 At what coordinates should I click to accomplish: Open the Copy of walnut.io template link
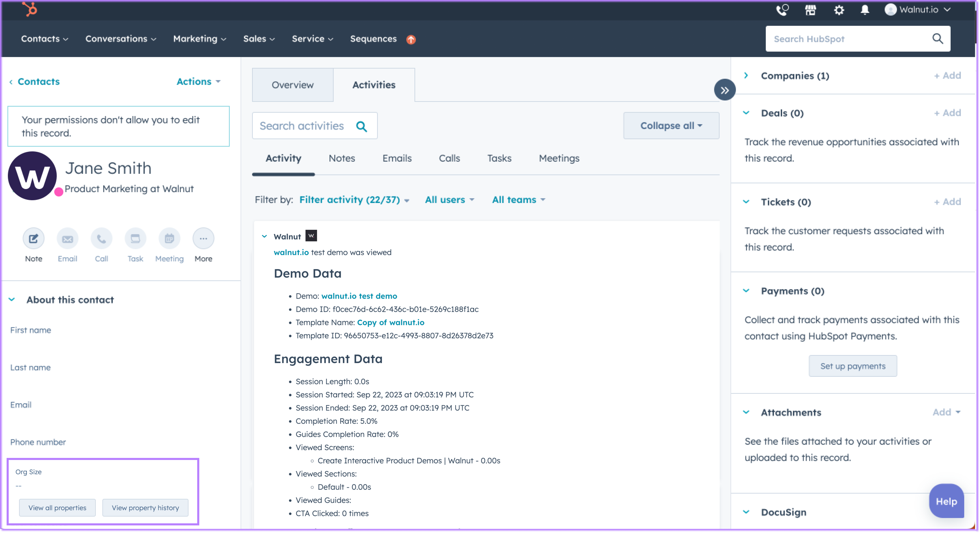click(390, 322)
